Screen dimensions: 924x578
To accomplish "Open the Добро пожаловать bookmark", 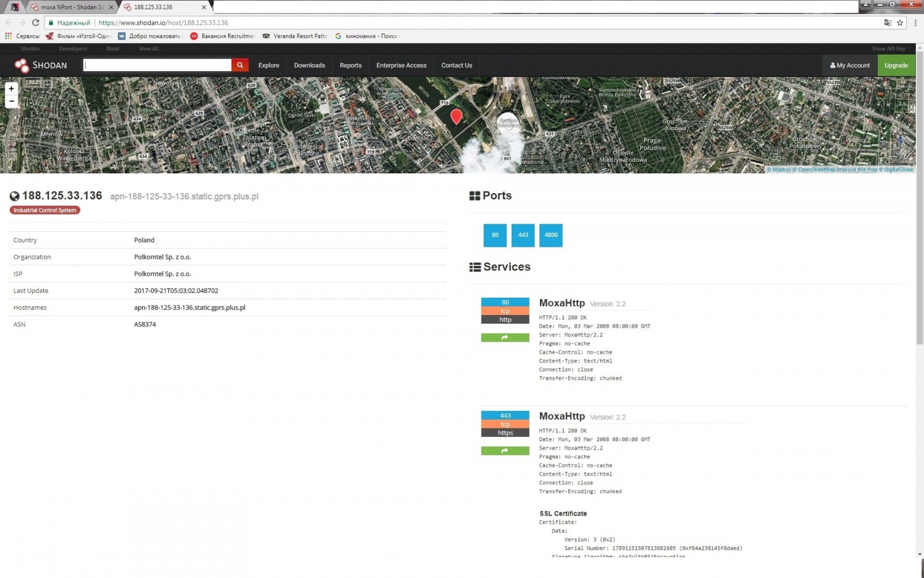I will tap(150, 36).
